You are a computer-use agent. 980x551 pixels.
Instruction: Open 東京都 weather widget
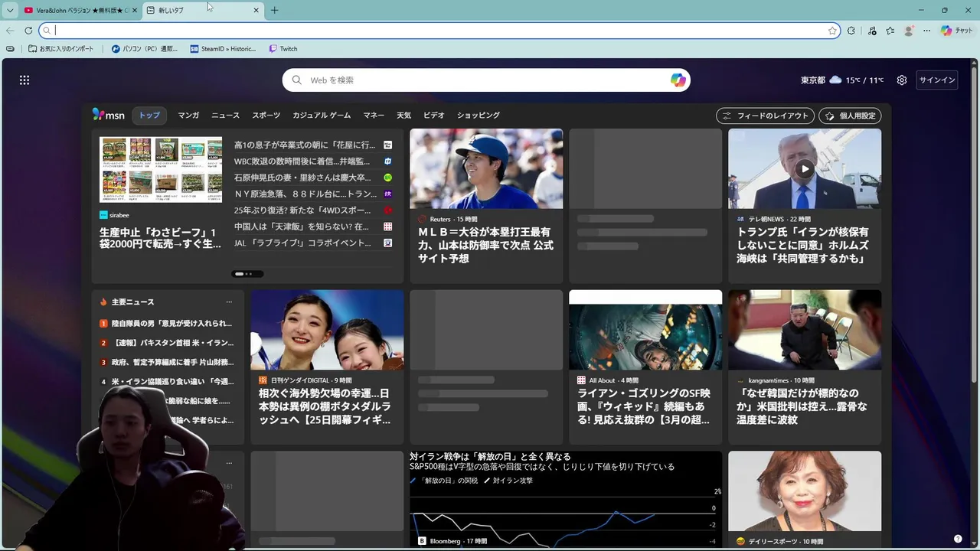(842, 80)
